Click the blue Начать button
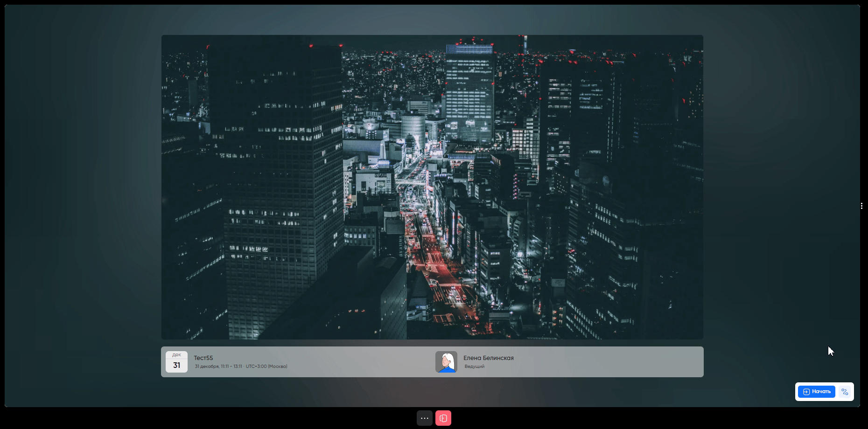The image size is (868, 429). pos(816,392)
